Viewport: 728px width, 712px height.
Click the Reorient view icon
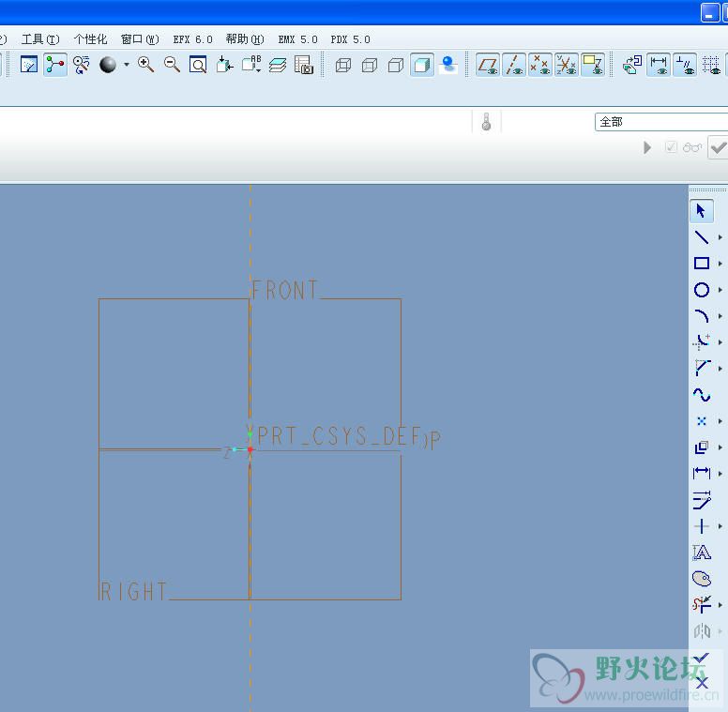coord(225,65)
